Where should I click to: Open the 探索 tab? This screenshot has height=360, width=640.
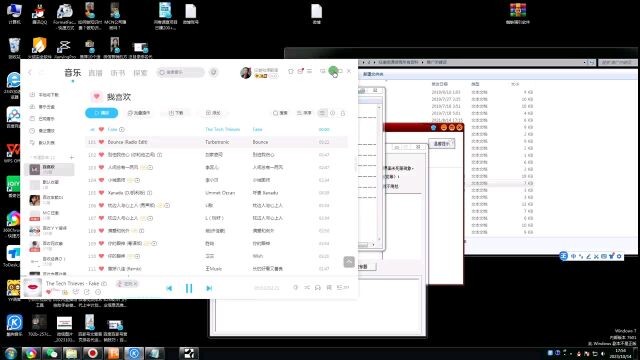pyautogui.click(x=140, y=73)
